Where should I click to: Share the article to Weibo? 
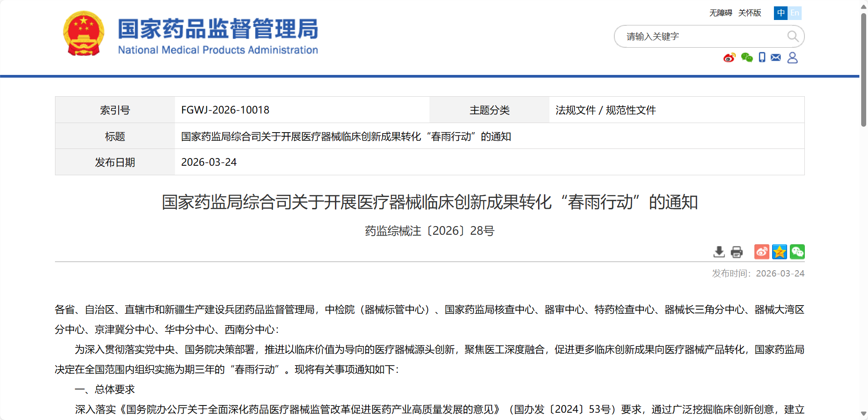pos(761,252)
